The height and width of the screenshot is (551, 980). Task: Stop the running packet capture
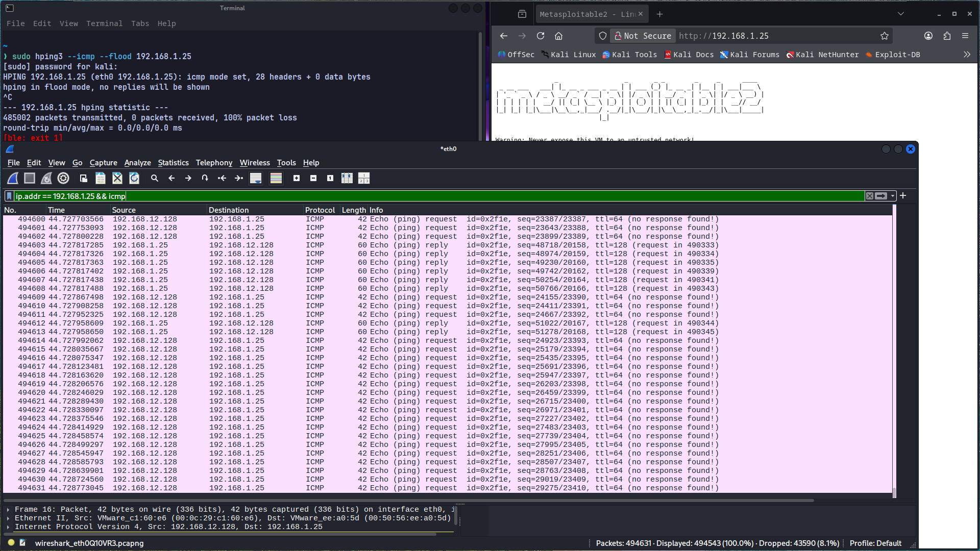click(30, 178)
